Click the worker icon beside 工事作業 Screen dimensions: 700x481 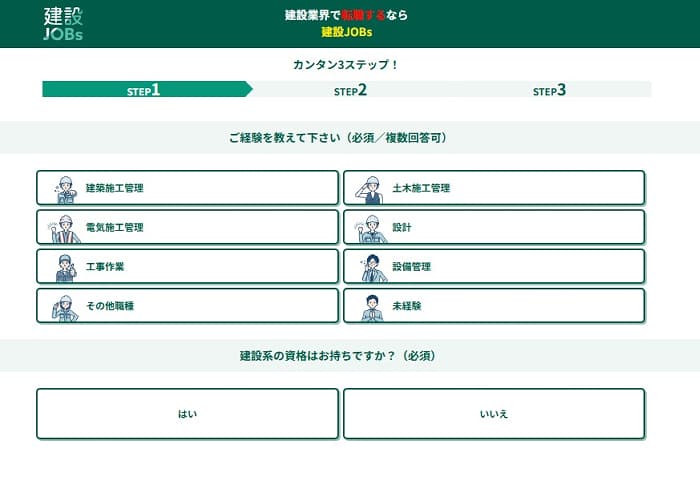pyautogui.click(x=66, y=268)
